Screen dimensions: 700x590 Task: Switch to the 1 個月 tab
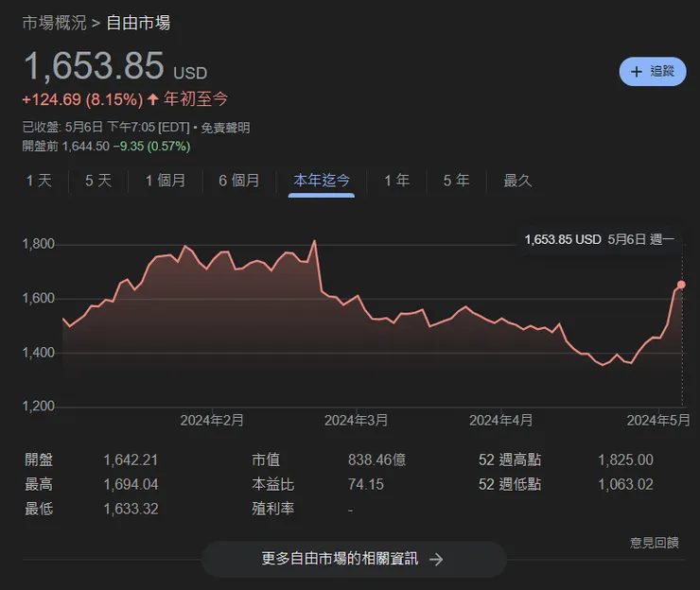click(166, 181)
